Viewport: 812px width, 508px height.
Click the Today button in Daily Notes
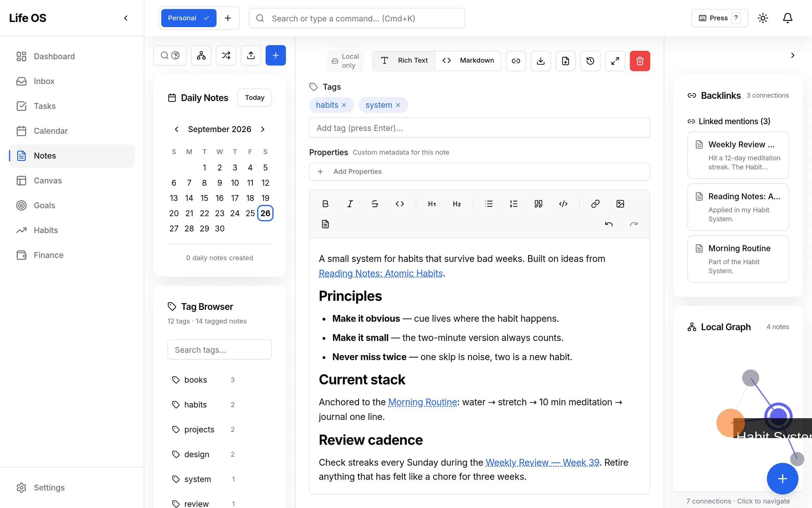[254, 98]
